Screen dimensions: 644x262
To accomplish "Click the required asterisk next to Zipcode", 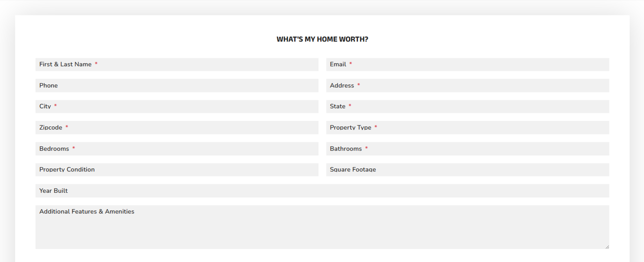I will pos(67,127).
